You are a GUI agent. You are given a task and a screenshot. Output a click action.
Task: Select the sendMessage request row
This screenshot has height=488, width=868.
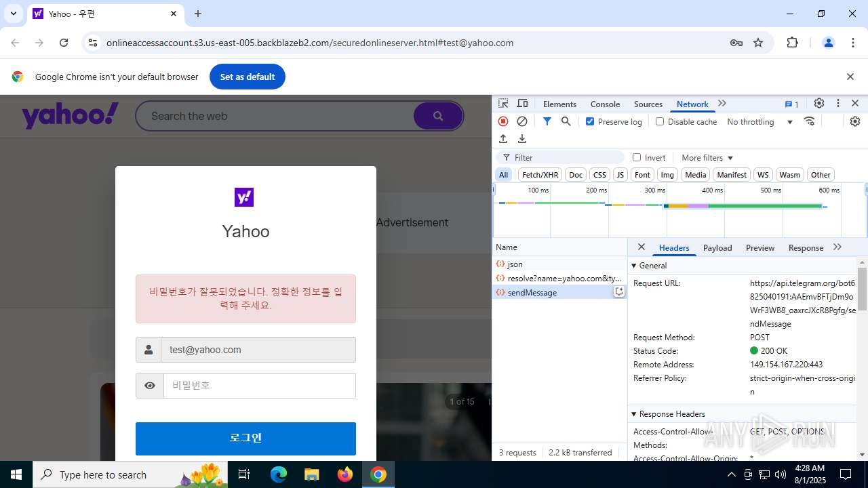(x=559, y=293)
